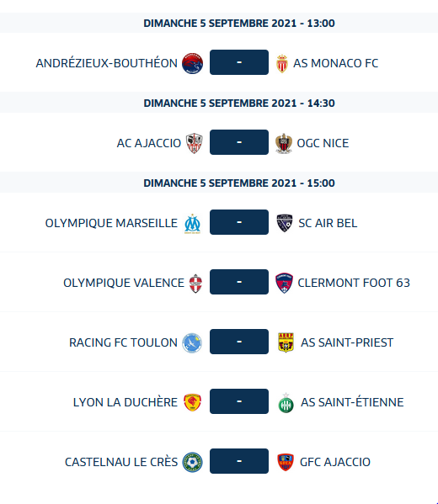Click the Racing FC Toulon logo
Image resolution: width=438 pixels, height=504 pixels.
point(192,342)
